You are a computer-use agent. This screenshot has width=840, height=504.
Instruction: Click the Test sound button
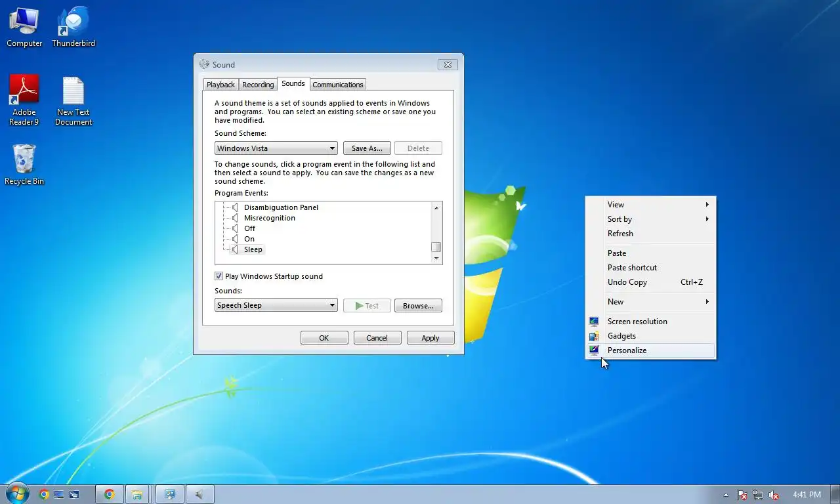point(367,306)
